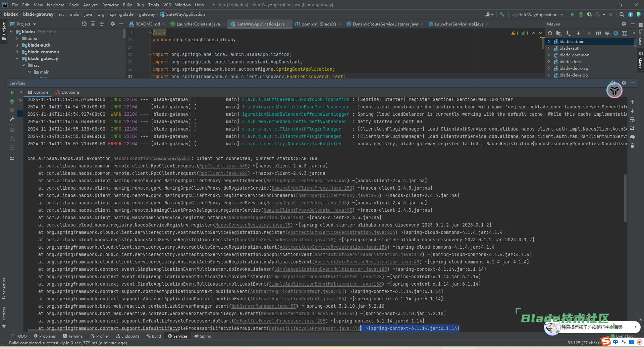This screenshot has height=349, width=644.
Task: Run with coverage from the main toolbar
Action: [589, 14]
